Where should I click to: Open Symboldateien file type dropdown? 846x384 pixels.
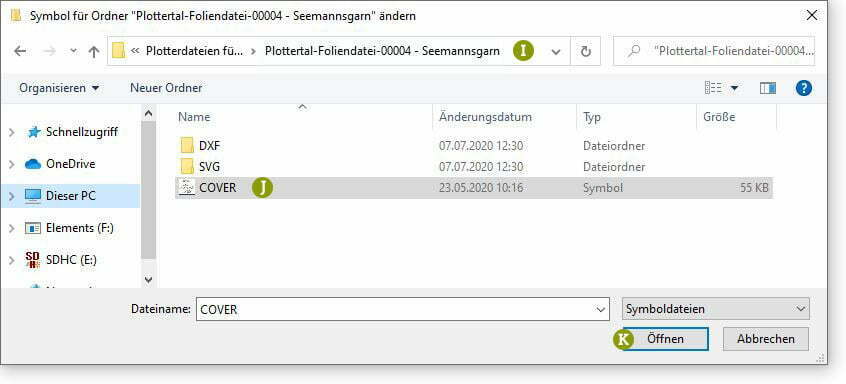pos(715,310)
